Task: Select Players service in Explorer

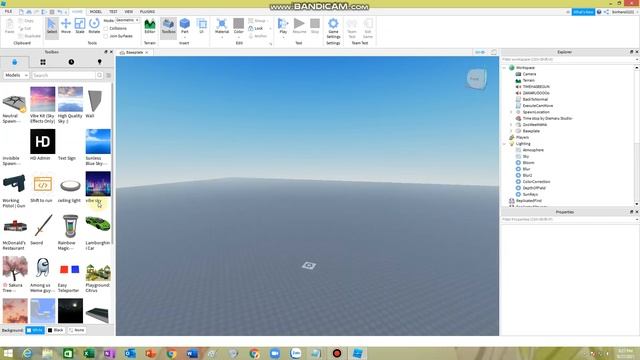Action: click(522, 138)
